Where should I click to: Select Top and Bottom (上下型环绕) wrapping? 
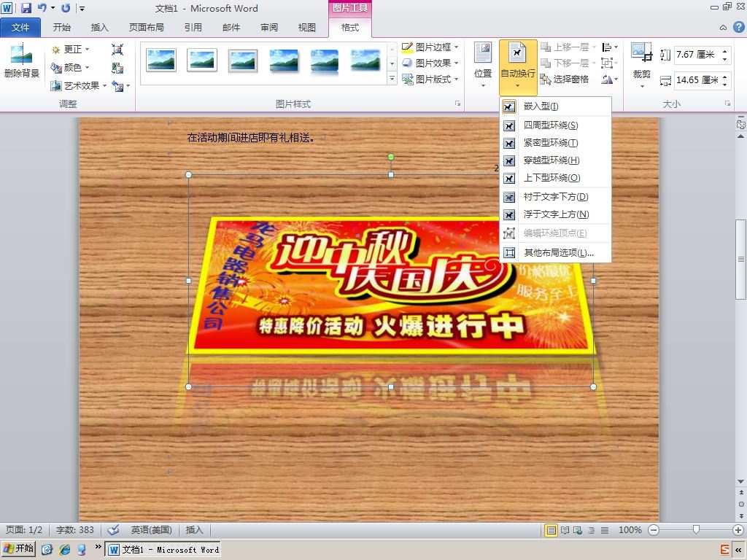coord(555,178)
